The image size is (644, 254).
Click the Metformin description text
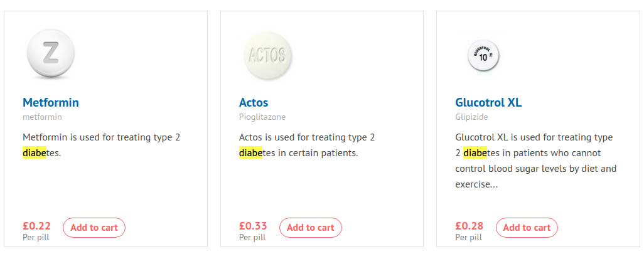102,137
